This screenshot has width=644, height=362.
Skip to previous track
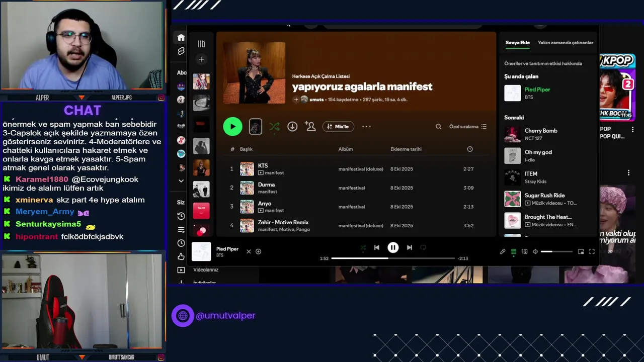[x=376, y=247]
